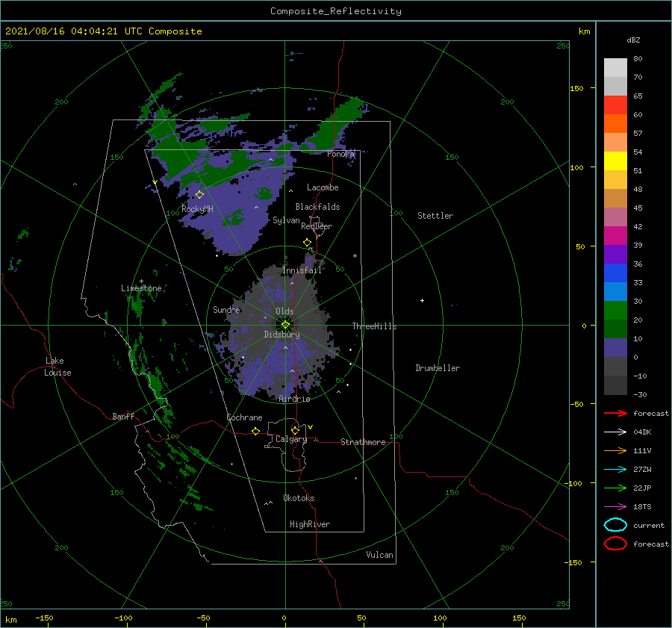Select the yellow 54 dBZ color swatch

615,161
